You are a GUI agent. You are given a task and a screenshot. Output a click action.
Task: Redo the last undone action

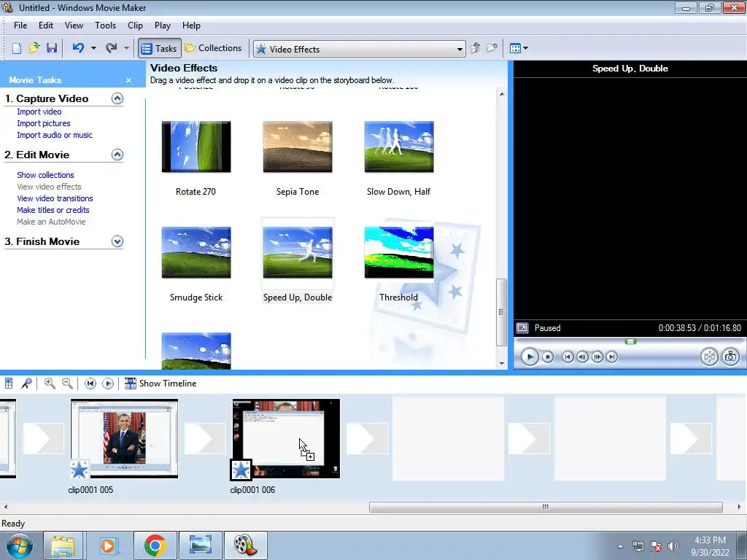112,48
